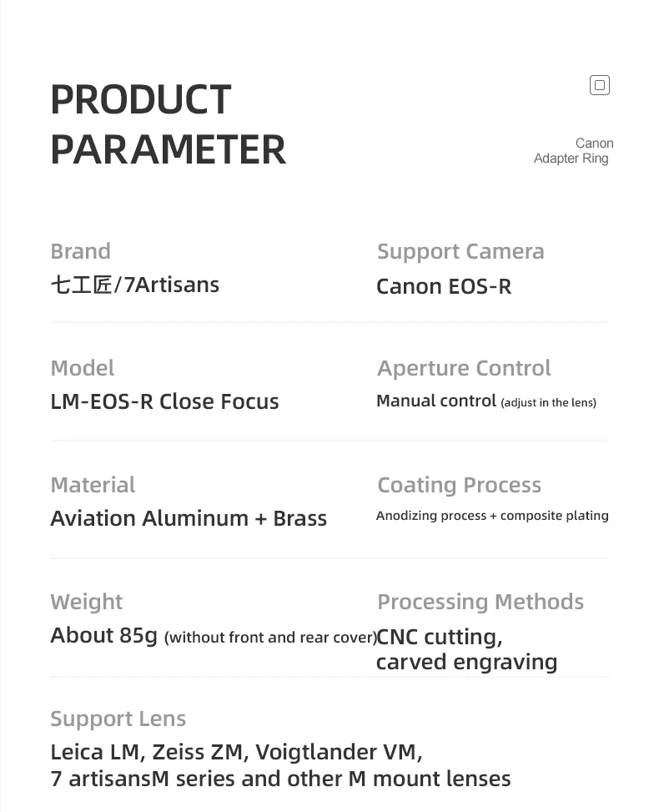
Task: Click the Processing Methods label
Action: (x=480, y=602)
